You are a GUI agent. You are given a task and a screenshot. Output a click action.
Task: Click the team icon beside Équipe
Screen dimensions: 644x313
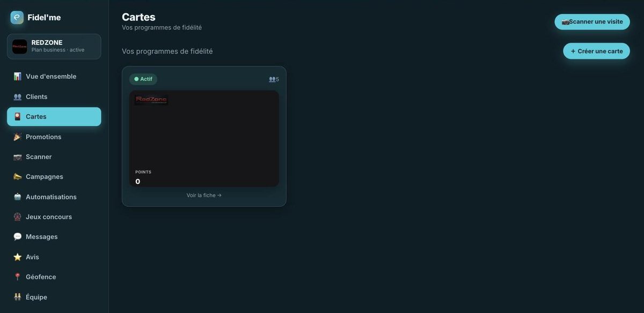tap(18, 297)
